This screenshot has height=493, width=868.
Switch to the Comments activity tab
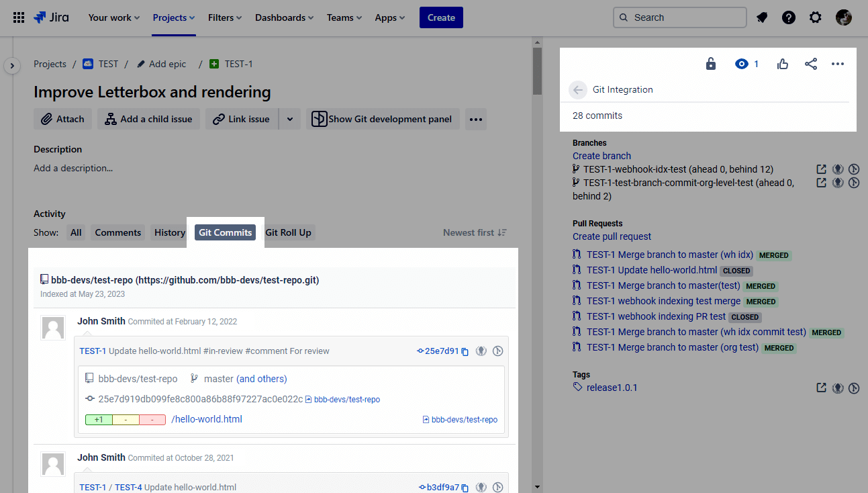click(118, 232)
